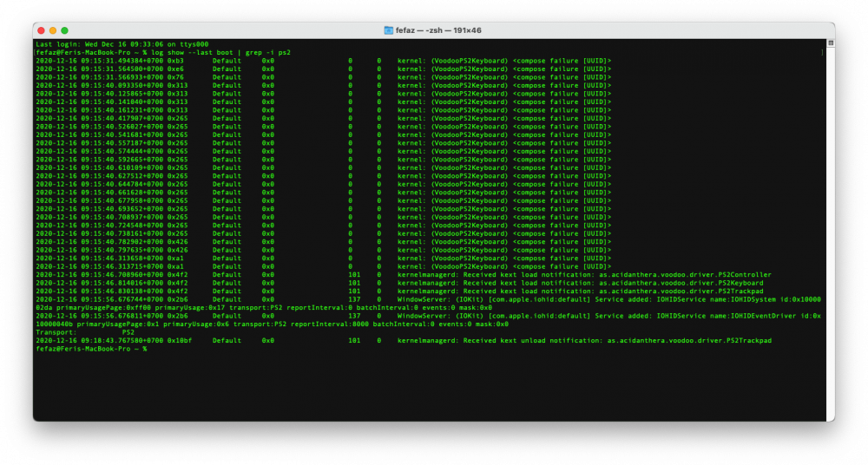The height and width of the screenshot is (465, 868).
Task: Click the 'grep -i ps2' part of the command
Action: pos(268,53)
